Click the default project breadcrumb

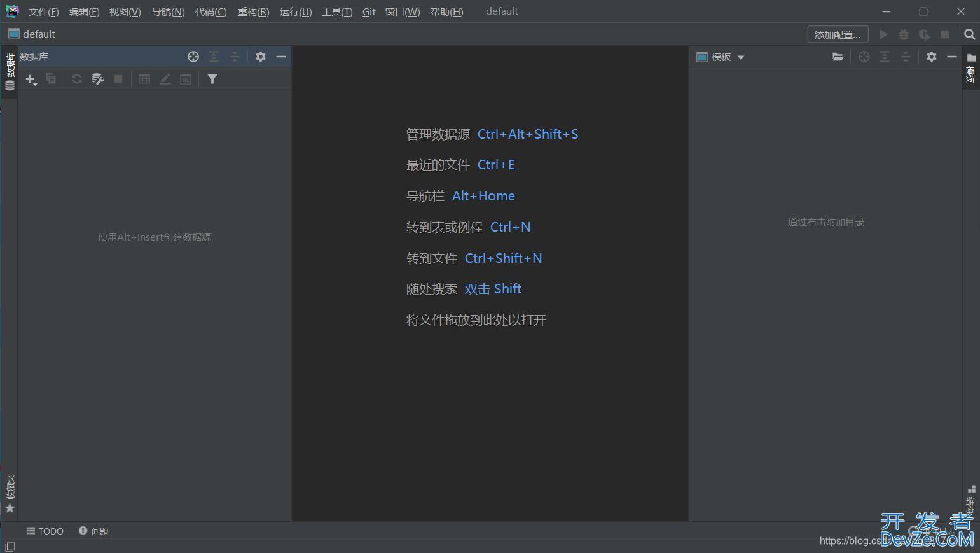click(32, 34)
